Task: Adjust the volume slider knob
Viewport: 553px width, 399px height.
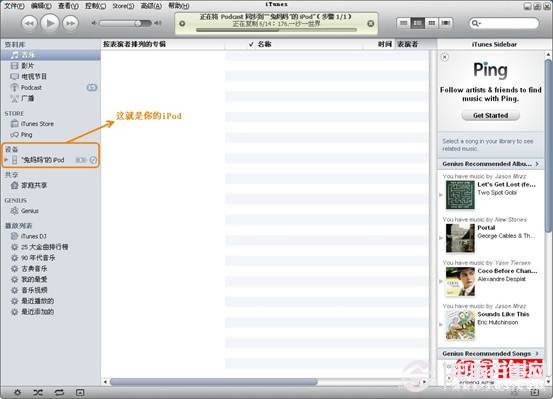Action: (139, 23)
